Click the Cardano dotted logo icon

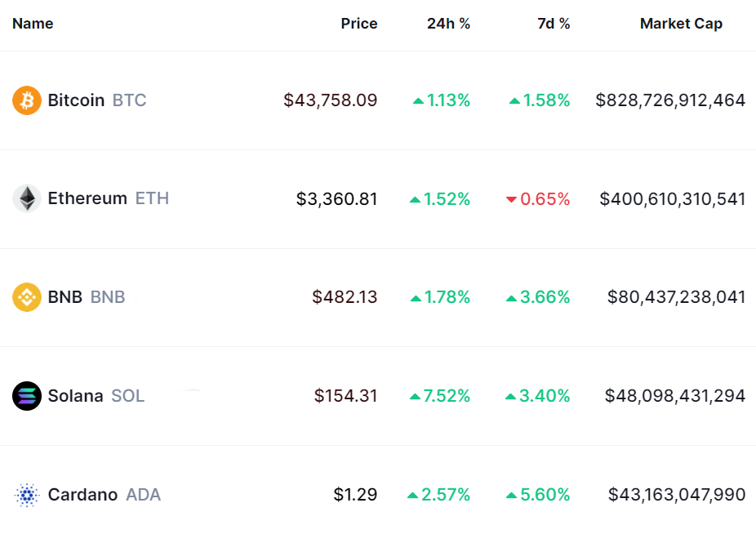click(x=27, y=495)
